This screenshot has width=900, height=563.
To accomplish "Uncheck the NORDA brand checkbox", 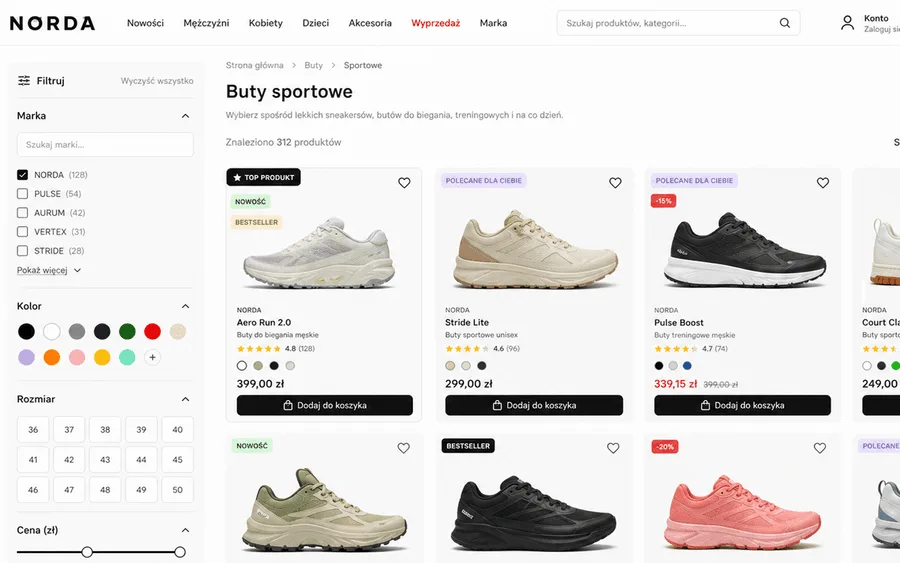I will coord(22,174).
